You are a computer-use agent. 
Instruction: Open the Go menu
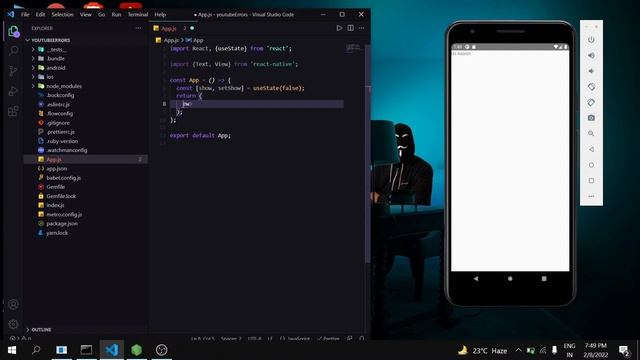(102, 14)
